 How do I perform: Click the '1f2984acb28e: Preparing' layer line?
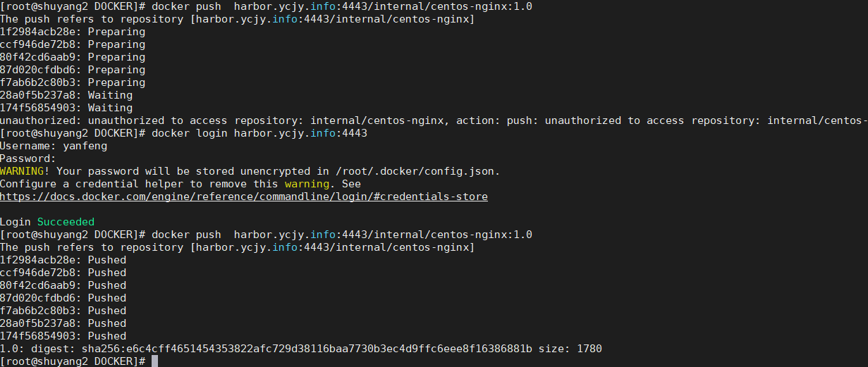[x=73, y=32]
